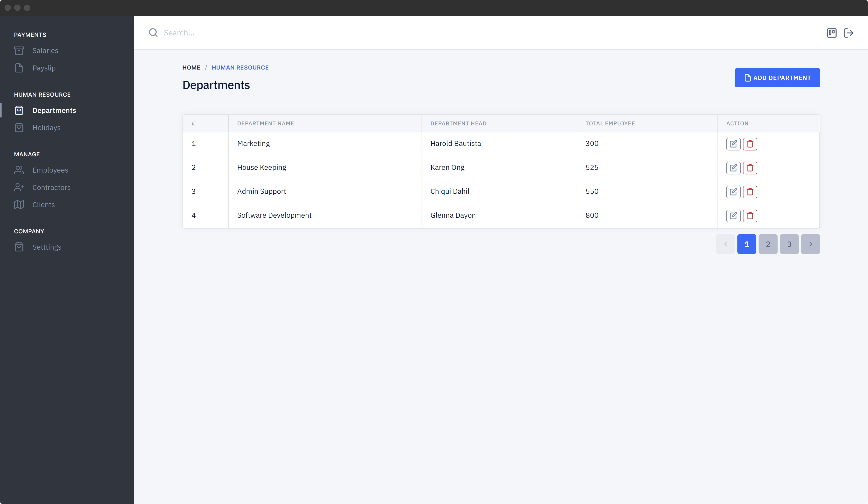The image size is (868, 504).
Task: Edit the Software Development department
Action: click(x=733, y=216)
